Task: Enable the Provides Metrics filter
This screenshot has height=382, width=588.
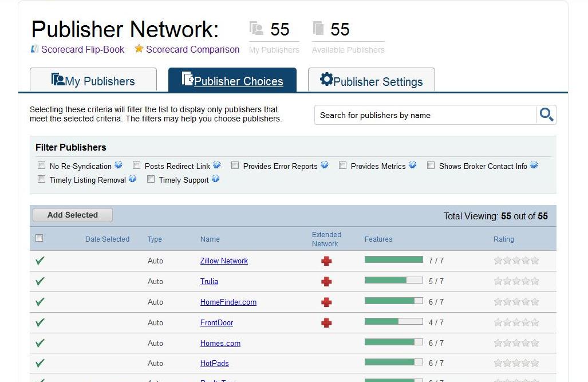Action: [x=343, y=166]
